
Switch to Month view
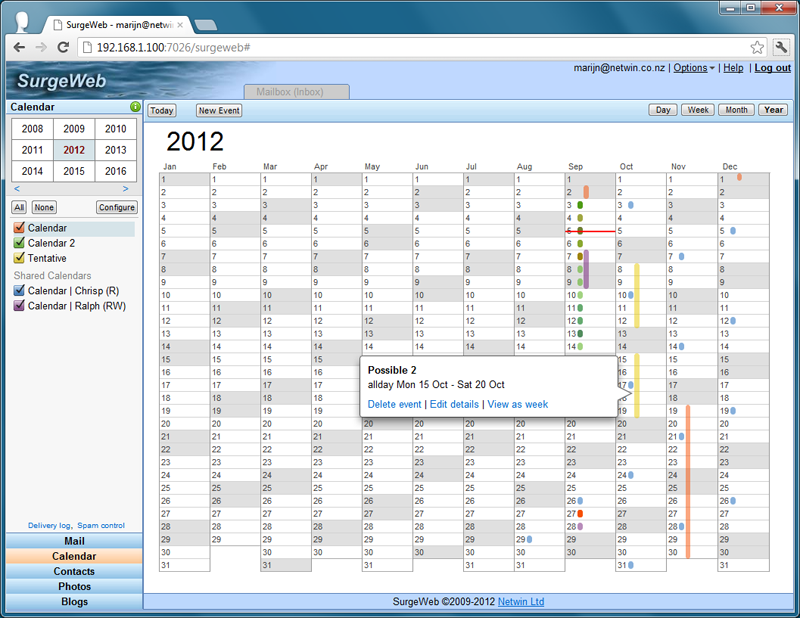736,110
